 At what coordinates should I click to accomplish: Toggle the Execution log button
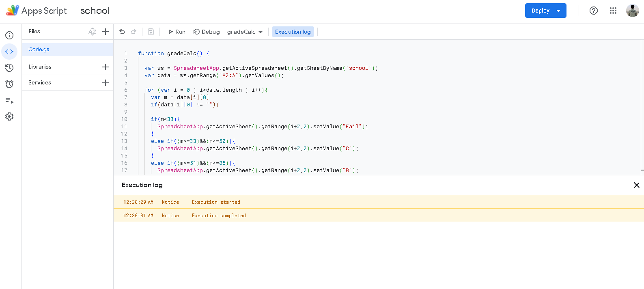click(293, 32)
